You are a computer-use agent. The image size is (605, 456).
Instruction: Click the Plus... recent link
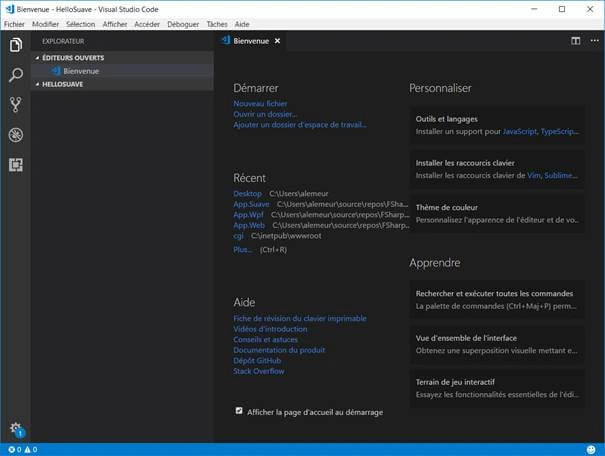pos(243,250)
